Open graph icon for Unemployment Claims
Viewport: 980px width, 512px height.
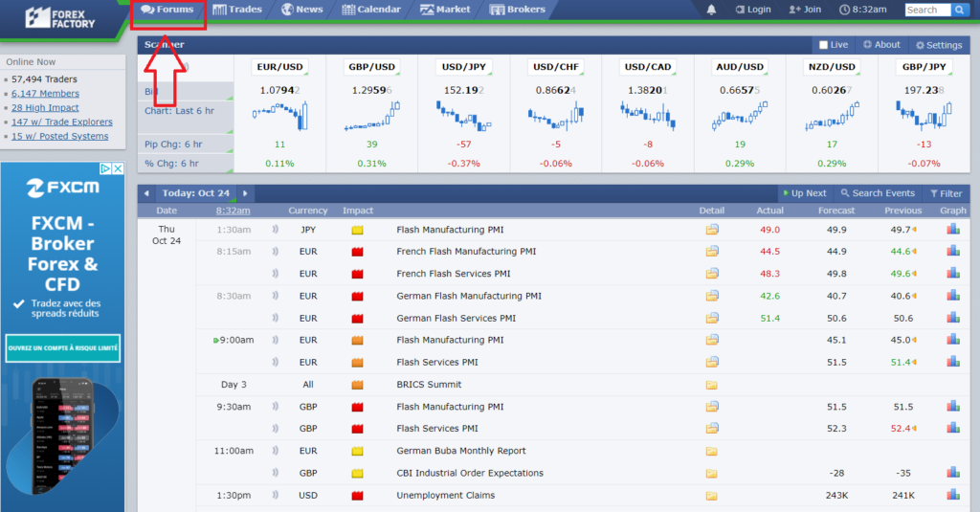pos(953,496)
